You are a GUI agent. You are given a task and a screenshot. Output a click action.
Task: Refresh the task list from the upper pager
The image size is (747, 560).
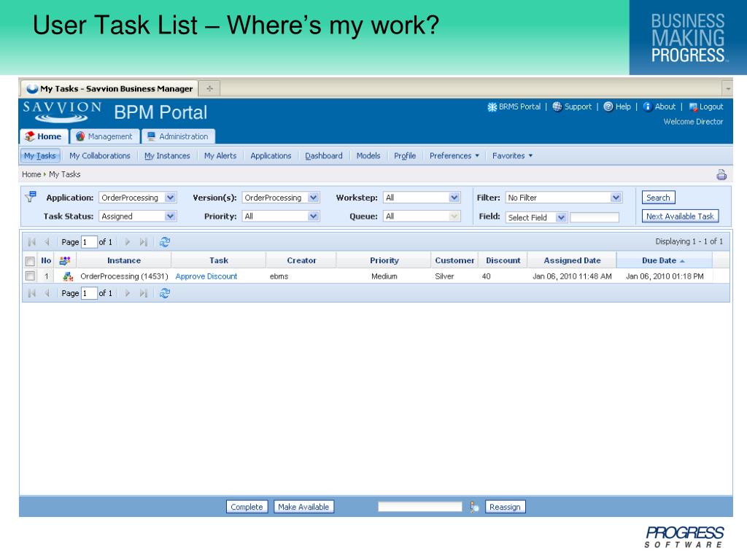pos(165,242)
